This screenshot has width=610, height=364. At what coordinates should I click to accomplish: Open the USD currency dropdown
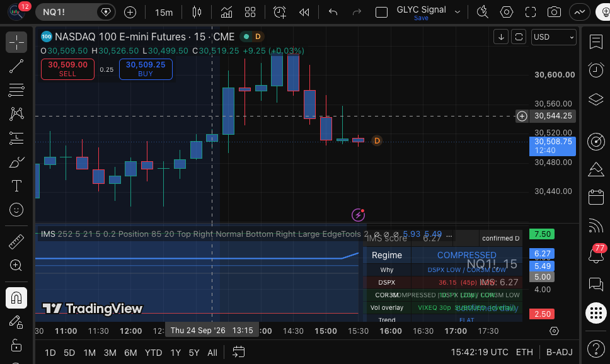[553, 37]
